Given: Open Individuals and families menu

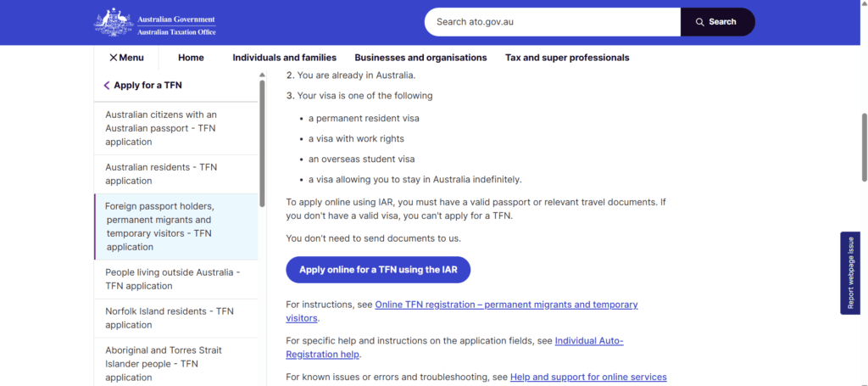Looking at the screenshot, I should tap(285, 58).
